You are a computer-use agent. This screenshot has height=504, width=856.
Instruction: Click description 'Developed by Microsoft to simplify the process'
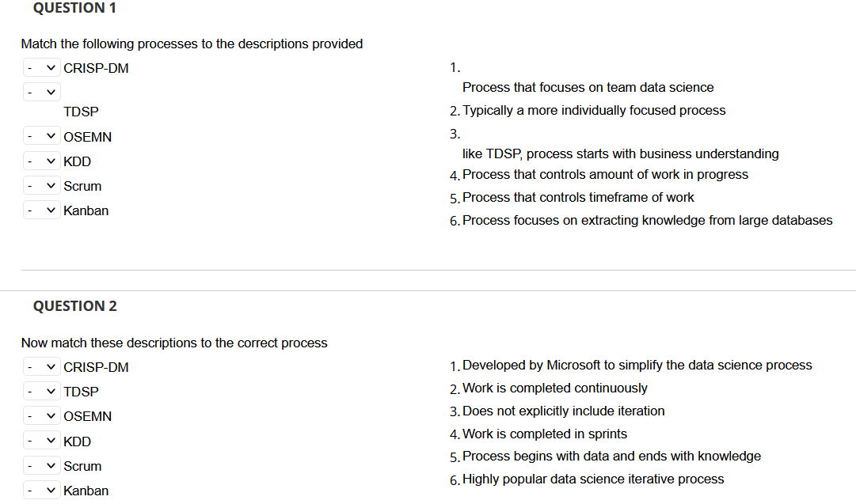click(x=636, y=365)
